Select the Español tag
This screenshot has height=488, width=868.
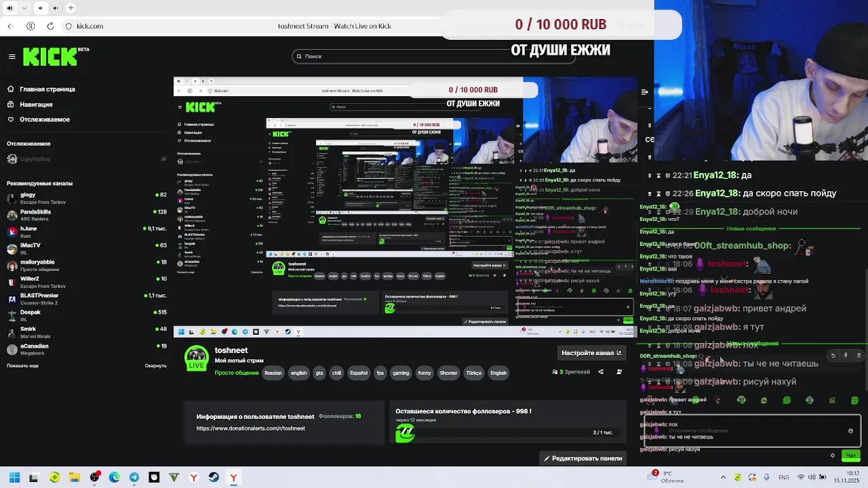click(359, 373)
